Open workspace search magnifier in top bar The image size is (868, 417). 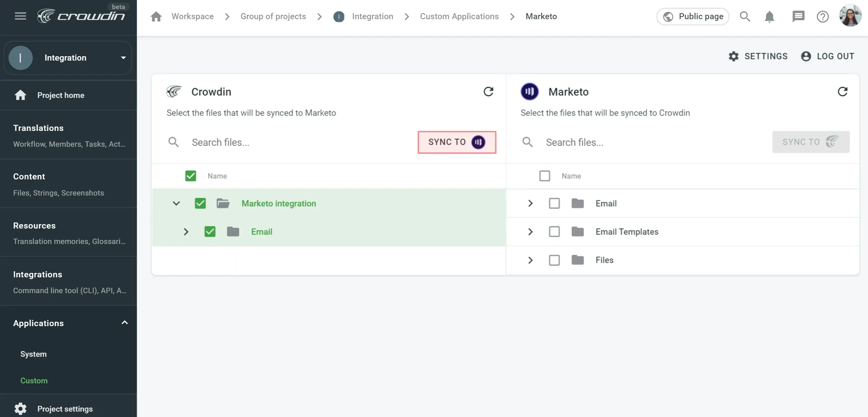pos(745,16)
